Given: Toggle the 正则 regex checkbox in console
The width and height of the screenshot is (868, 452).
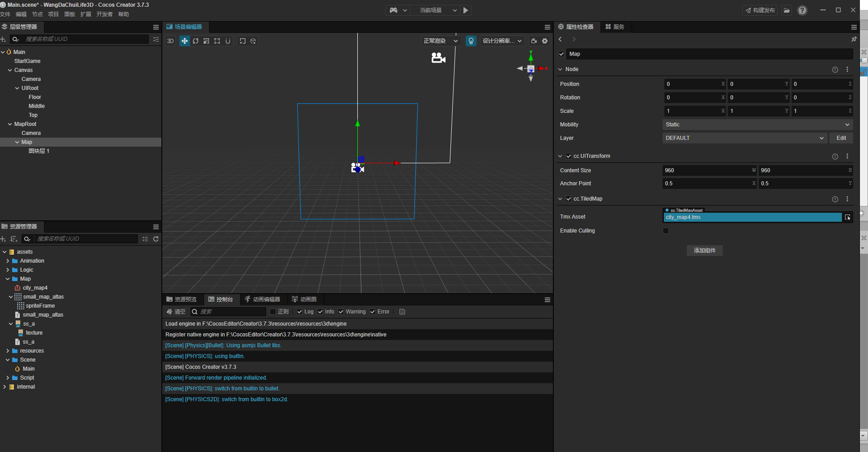Looking at the screenshot, I should (x=273, y=312).
